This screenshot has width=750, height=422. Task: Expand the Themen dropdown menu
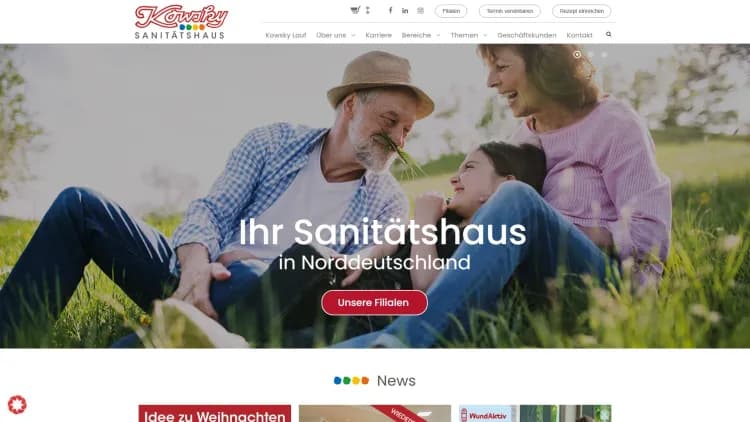469,35
